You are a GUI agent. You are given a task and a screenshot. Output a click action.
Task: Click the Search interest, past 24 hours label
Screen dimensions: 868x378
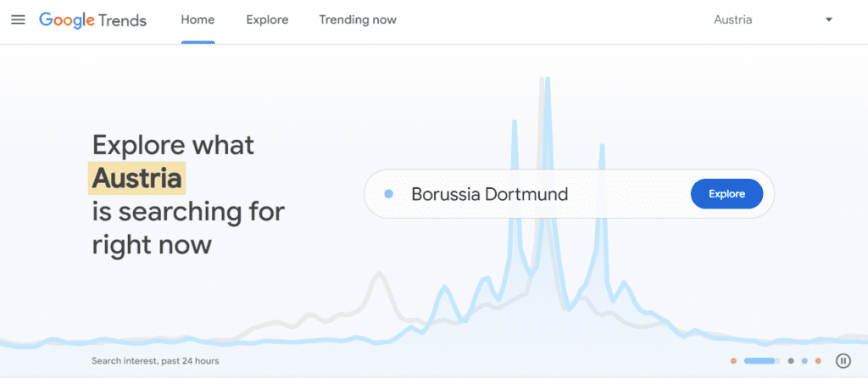pos(155,361)
